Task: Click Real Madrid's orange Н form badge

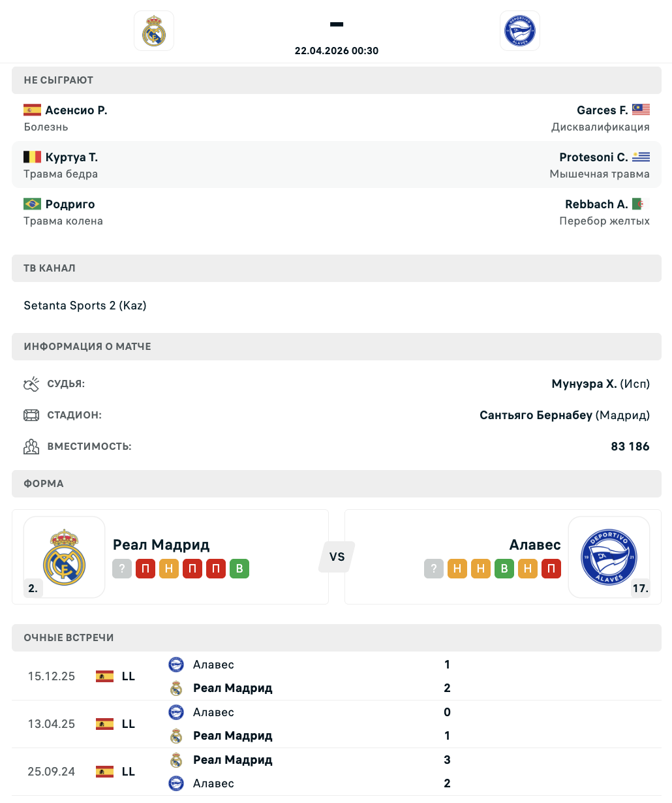Action: tap(169, 569)
